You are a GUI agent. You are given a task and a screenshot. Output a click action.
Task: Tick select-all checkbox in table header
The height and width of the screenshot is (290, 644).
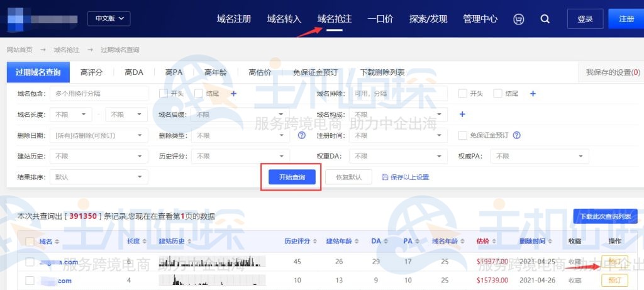[30, 242]
